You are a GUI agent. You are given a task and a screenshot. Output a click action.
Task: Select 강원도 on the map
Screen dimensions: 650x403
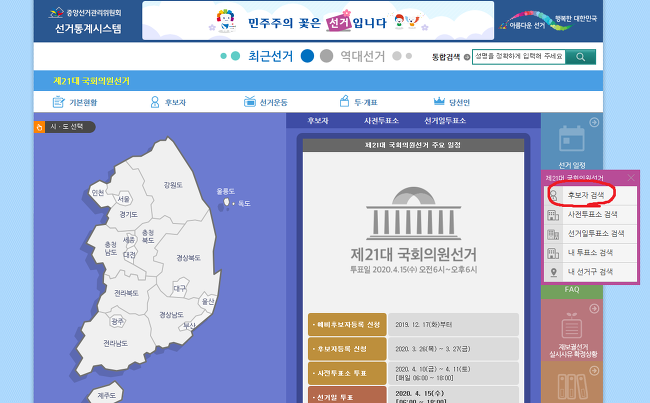pos(173,185)
